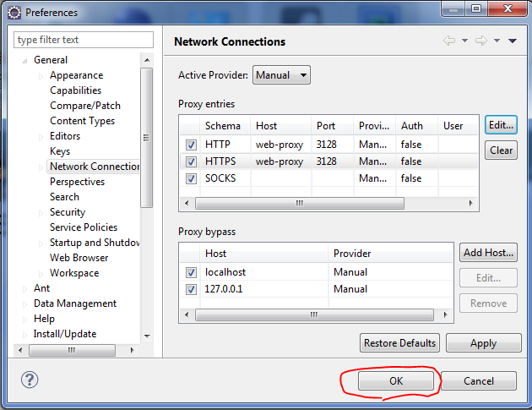The width and height of the screenshot is (532, 410).
Task: Click the Eclipse icon in title bar
Action: (14, 13)
